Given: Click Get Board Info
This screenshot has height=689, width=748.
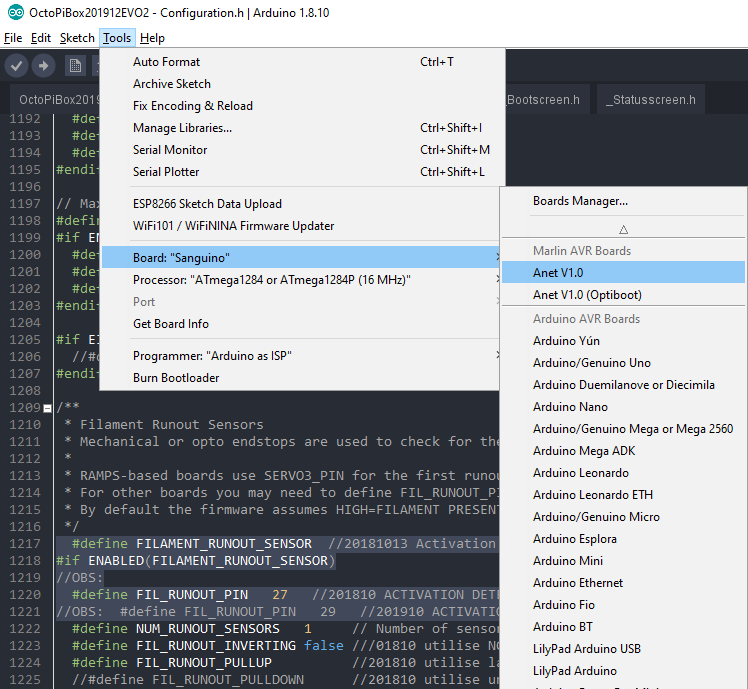Looking at the screenshot, I should point(301,324).
